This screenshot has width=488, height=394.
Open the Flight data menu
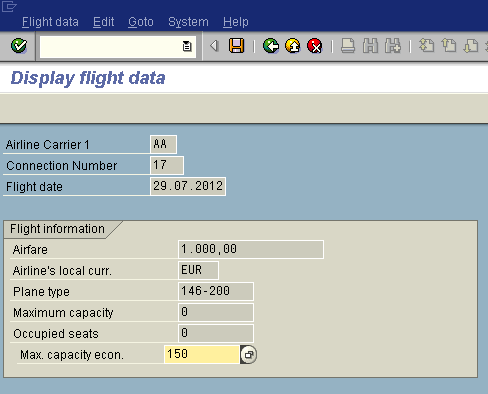click(50, 22)
